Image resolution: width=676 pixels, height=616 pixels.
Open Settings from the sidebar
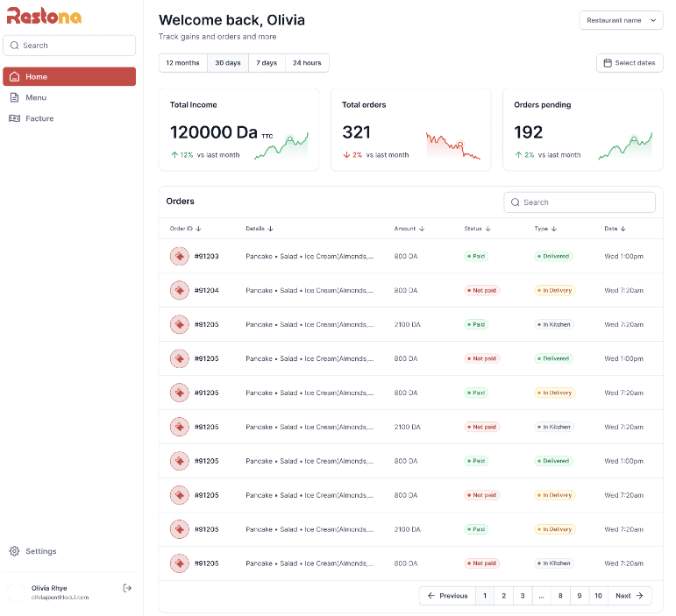[x=69, y=551]
